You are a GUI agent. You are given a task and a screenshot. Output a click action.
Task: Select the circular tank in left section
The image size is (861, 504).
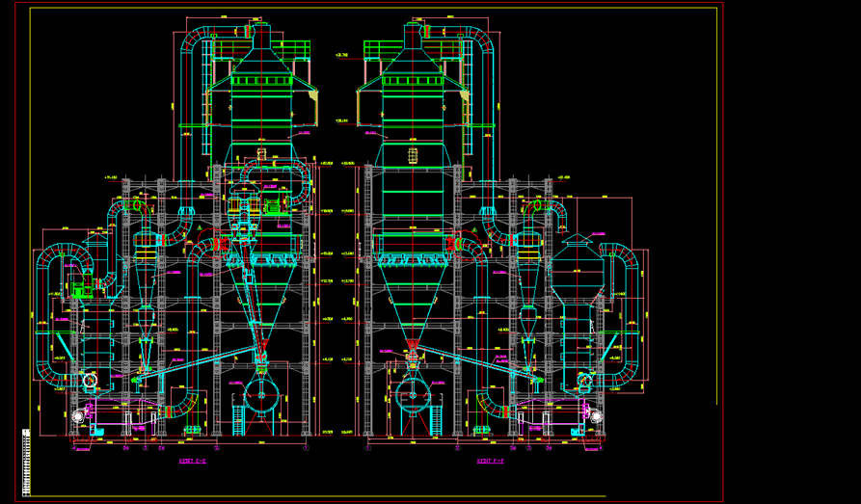click(261, 393)
